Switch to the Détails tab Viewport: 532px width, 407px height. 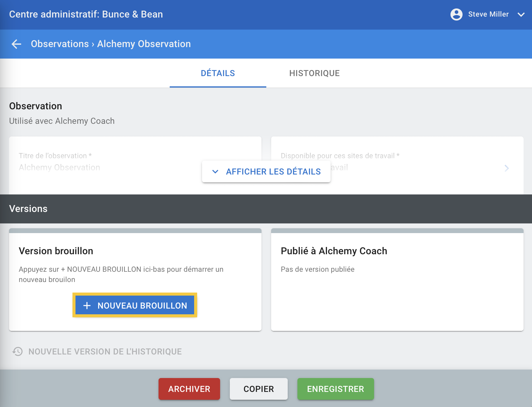click(218, 73)
